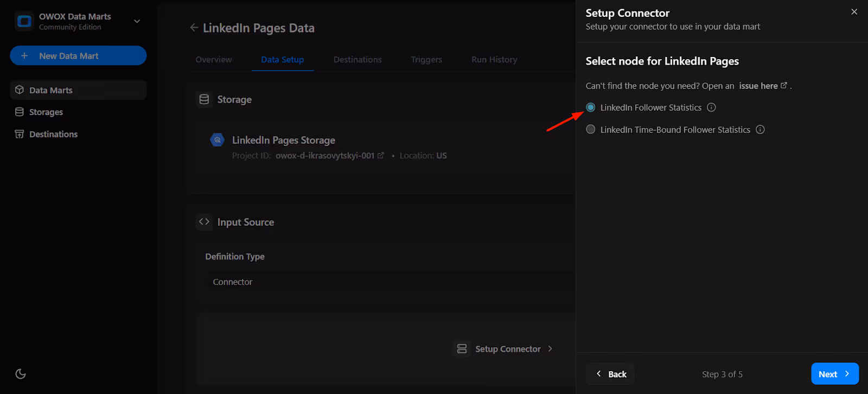Click the Data Marts cube icon
Image resolution: width=868 pixels, height=394 pixels.
[20, 90]
